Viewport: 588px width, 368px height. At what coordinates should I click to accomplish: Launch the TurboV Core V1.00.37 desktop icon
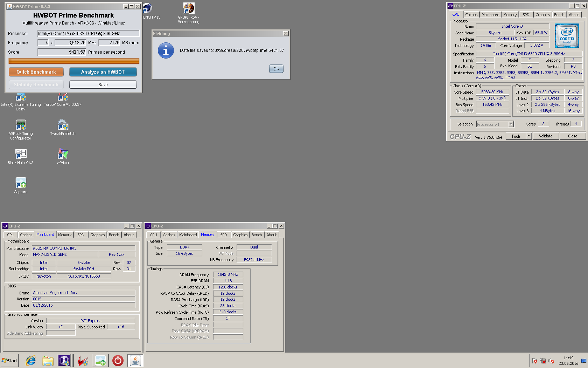(x=63, y=100)
